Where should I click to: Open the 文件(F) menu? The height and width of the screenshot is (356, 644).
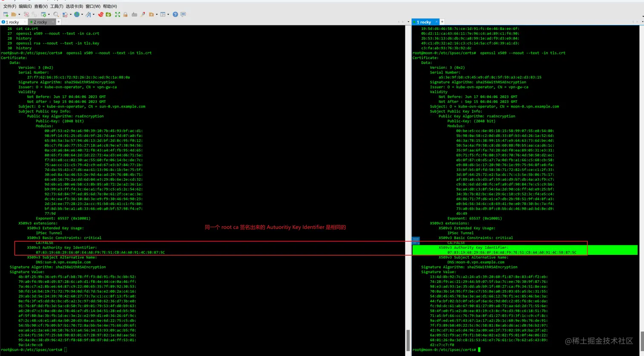[x=9, y=6]
